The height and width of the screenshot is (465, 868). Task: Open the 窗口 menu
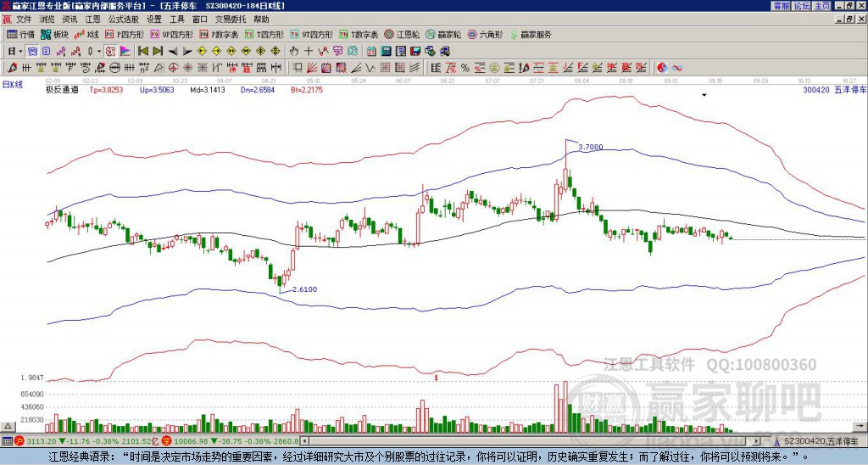pyautogui.click(x=200, y=20)
